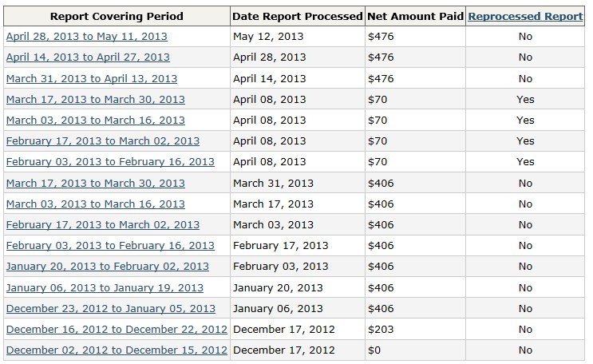View December 23, 2012 to January 05 report
The image size is (593, 364).
click(x=110, y=308)
